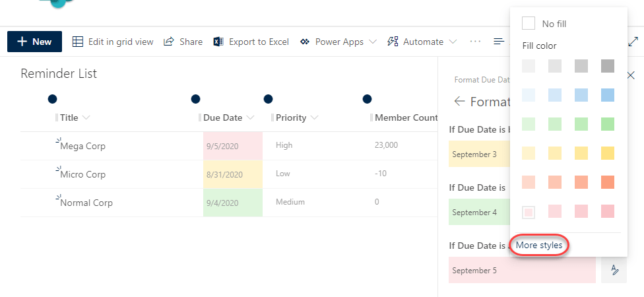
Task: Click the Share arrow icon
Action: [169, 42]
